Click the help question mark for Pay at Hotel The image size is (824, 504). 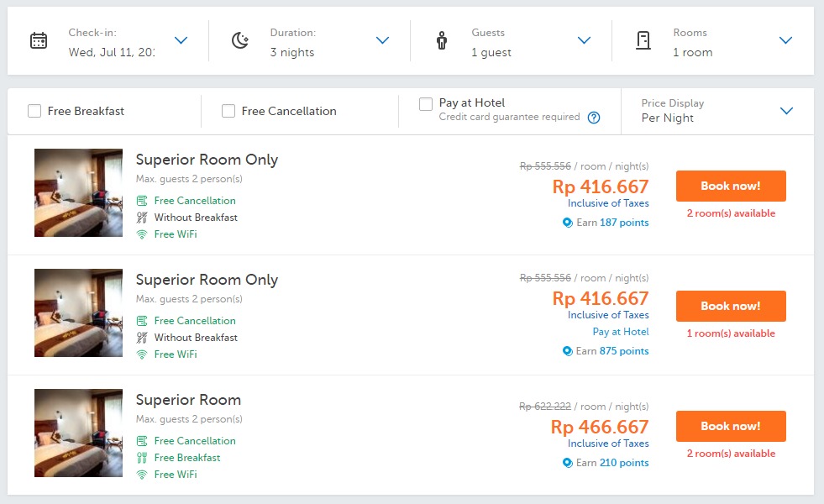(x=594, y=118)
